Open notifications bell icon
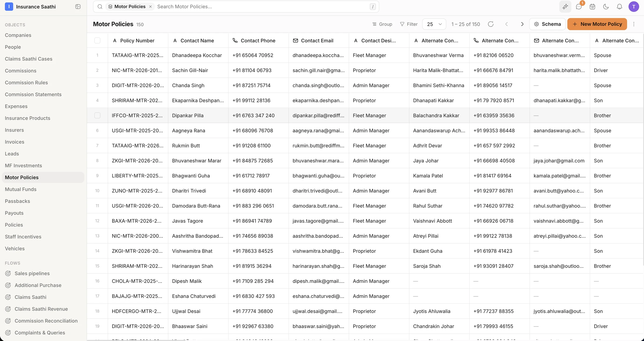Image resolution: width=644 pixels, height=341 pixels. click(x=619, y=7)
